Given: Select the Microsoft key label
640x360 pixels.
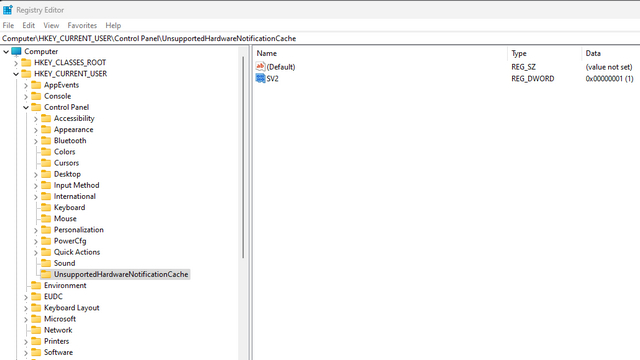Looking at the screenshot, I should (x=60, y=319).
